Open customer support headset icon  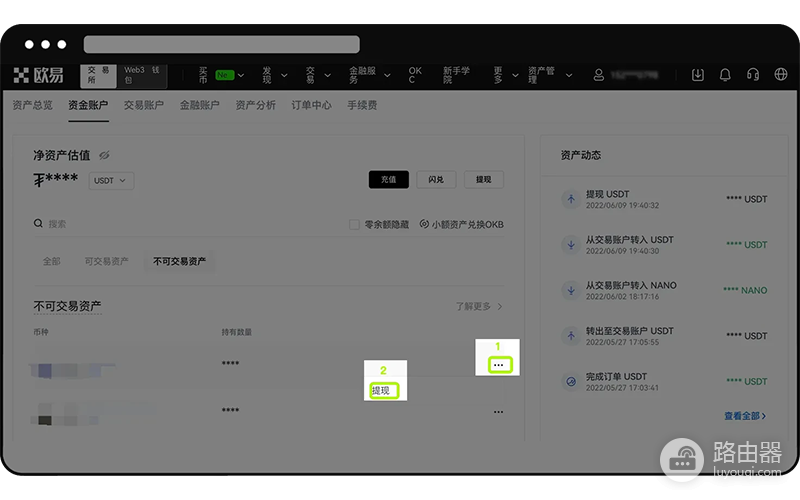click(753, 75)
